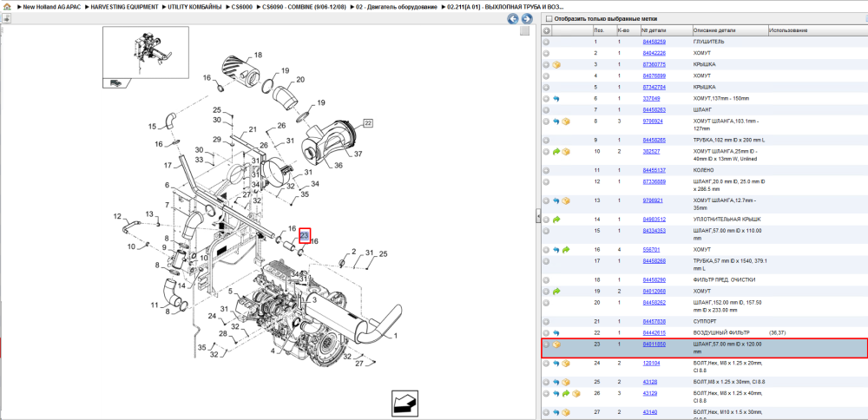Open part number 43129 link
Viewport: 868px width, 420px height.
point(649,393)
